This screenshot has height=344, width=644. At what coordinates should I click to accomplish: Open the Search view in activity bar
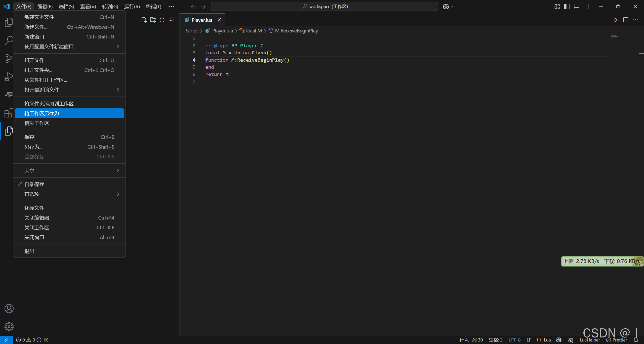9,40
